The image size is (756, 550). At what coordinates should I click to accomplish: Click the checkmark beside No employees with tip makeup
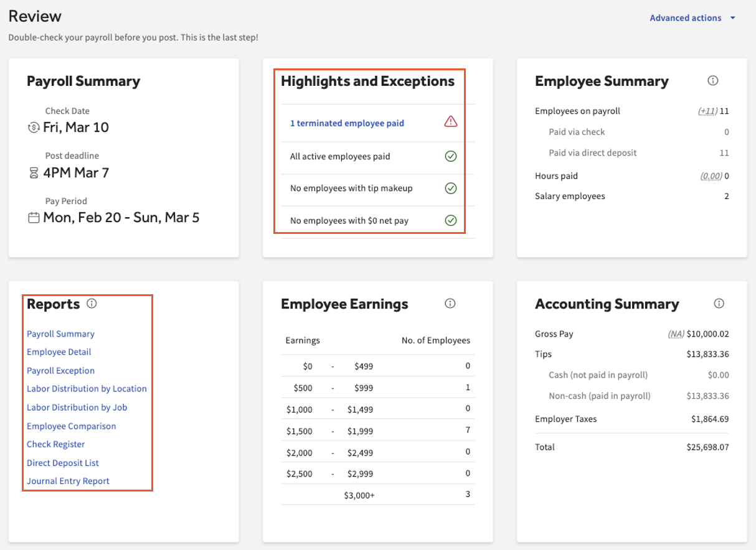click(451, 188)
